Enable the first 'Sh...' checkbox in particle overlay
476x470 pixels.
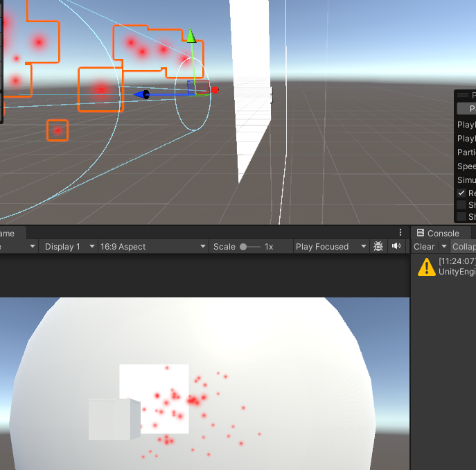coord(461,204)
